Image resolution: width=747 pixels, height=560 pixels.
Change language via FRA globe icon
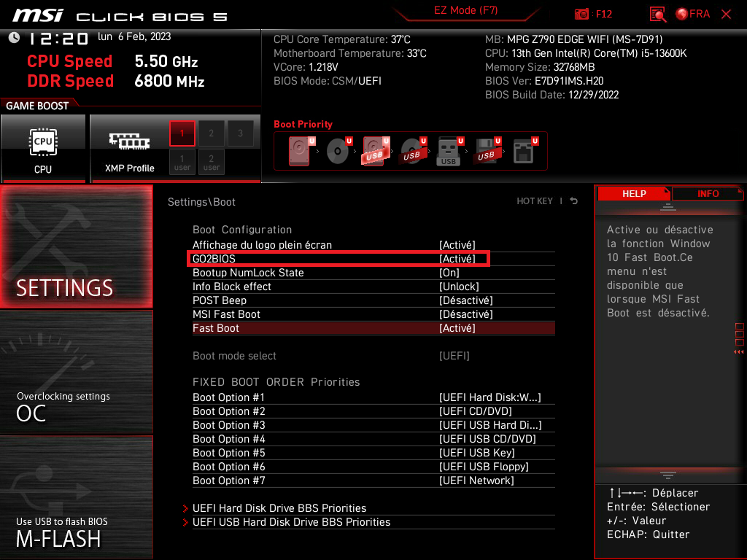(693, 14)
